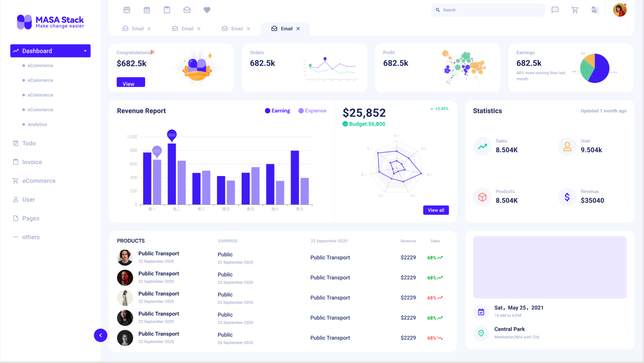This screenshot has height=363, width=644.
Task: Close the active Email tab
Action: pyautogui.click(x=298, y=29)
